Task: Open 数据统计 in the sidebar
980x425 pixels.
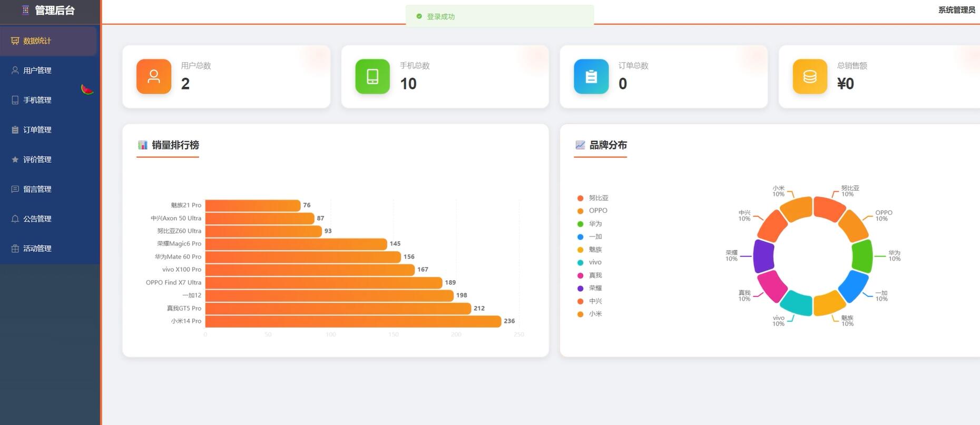Action: 48,41
